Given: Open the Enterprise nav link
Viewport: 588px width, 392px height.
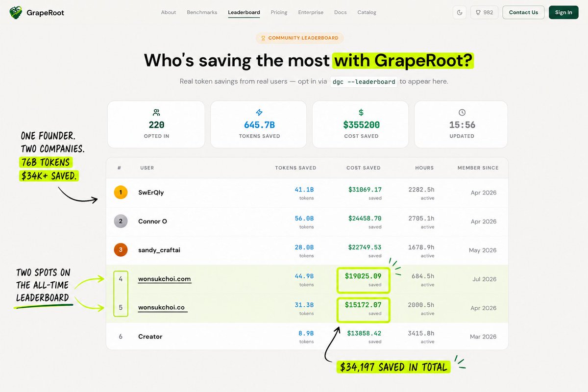Looking at the screenshot, I should (311, 12).
